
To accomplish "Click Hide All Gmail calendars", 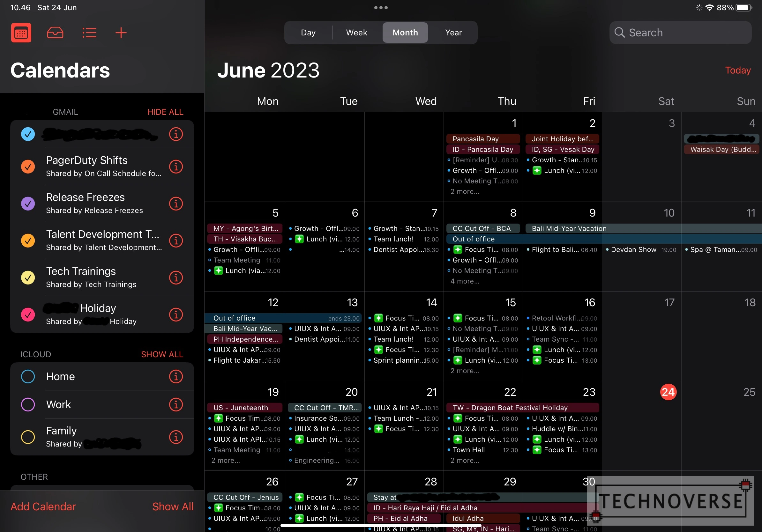I will pos(165,111).
